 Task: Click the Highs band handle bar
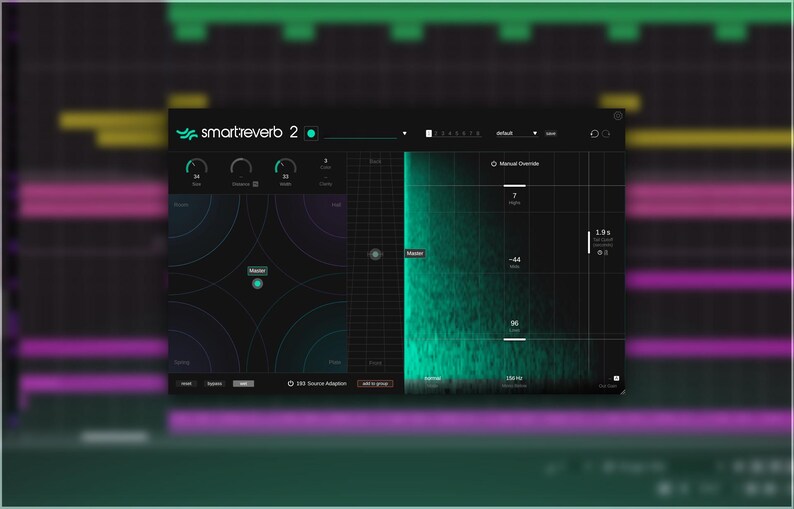514,186
